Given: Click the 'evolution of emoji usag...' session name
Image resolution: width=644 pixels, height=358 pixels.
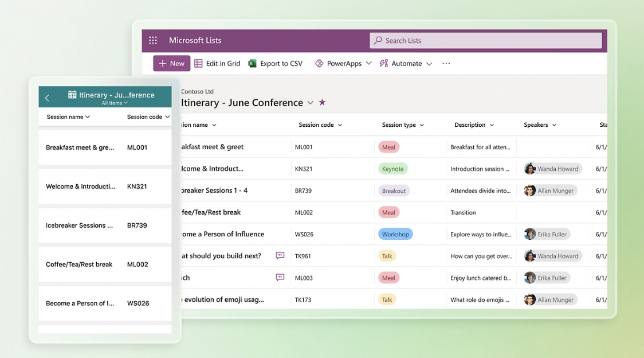Looking at the screenshot, I should tap(224, 299).
